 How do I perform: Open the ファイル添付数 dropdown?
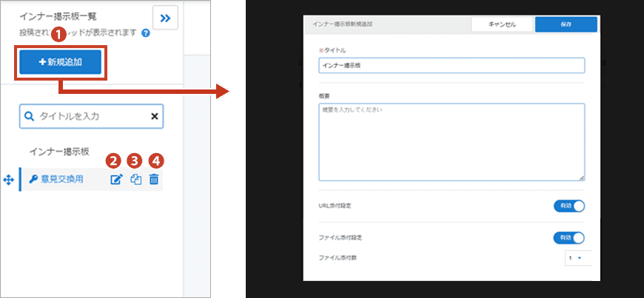click(x=574, y=257)
